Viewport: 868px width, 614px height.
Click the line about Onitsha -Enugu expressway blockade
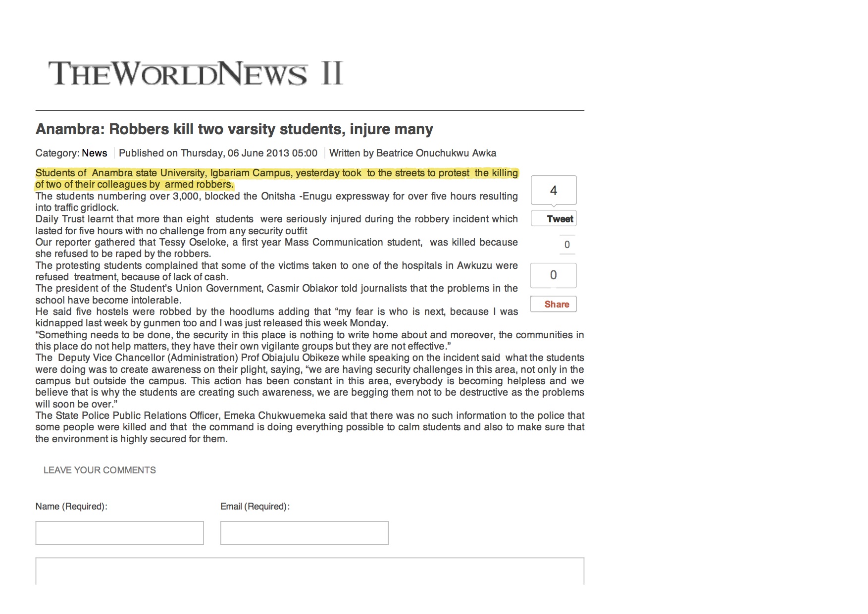click(277, 202)
